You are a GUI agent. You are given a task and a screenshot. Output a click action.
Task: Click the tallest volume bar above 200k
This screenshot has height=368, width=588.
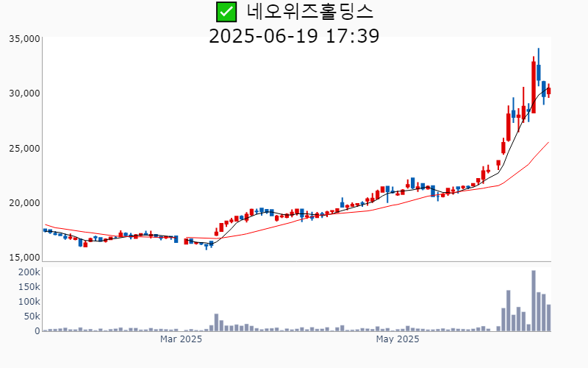[x=534, y=301]
